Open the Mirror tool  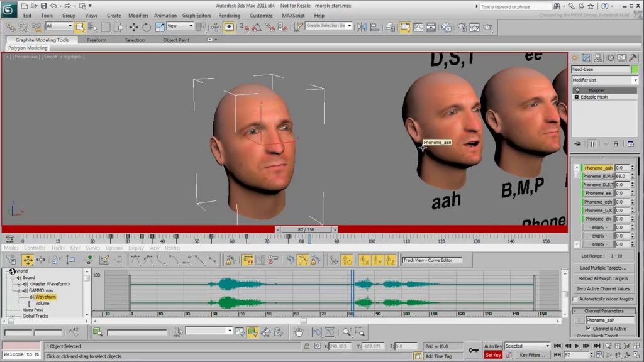click(x=361, y=26)
